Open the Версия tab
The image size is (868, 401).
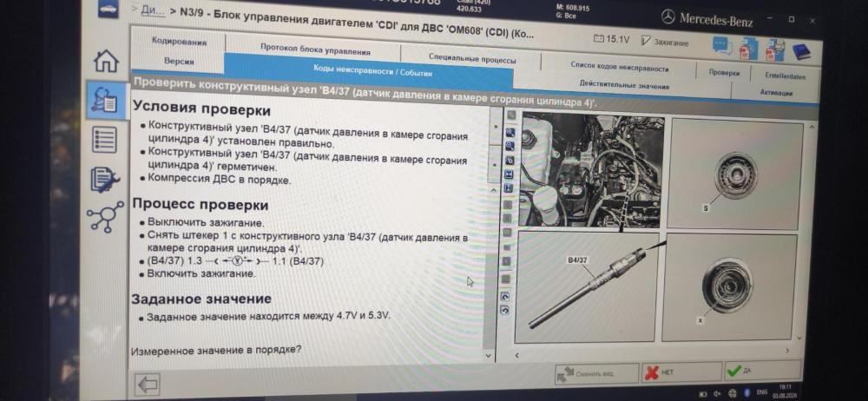179,62
